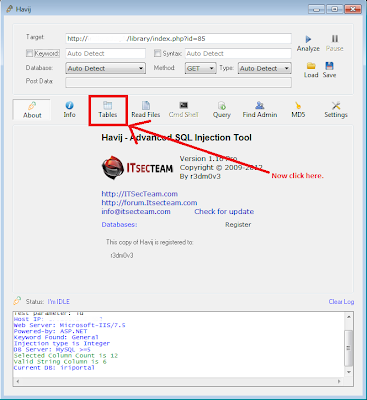Click the status link icon beside Status
The width and height of the screenshot is (367, 400).
coord(17,301)
